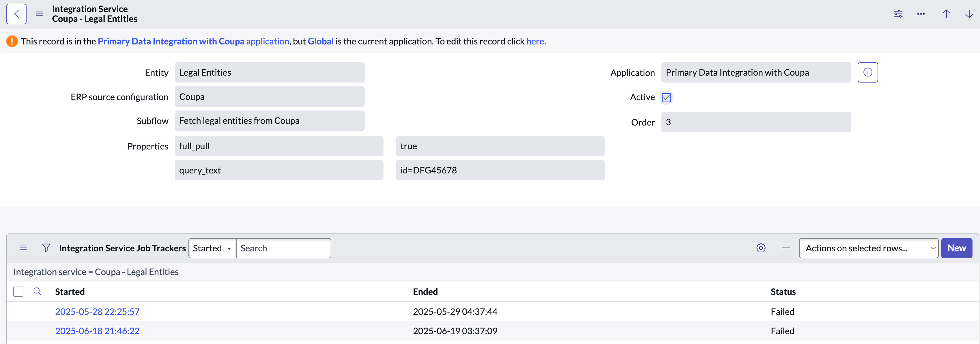Viewport: 980px width, 344px height.
Task: Click the full_pull property name field
Action: click(x=279, y=146)
